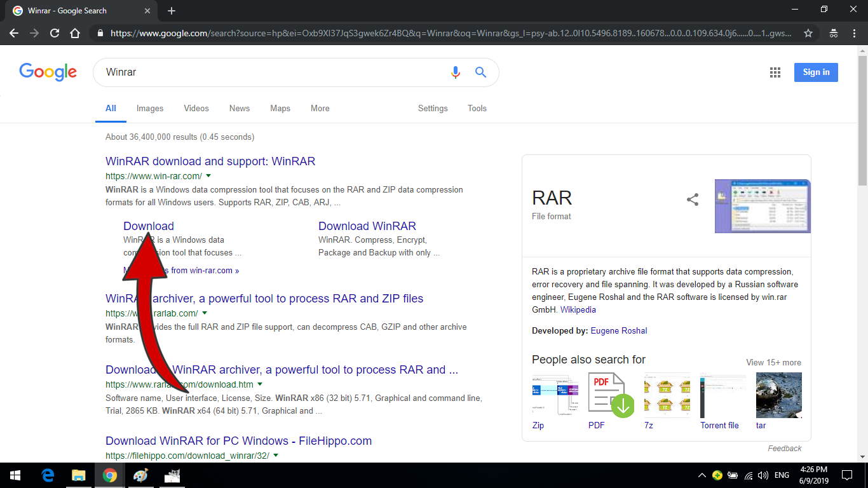Open the Wikipedia link in RAR panel
868x488 pixels.
point(578,310)
